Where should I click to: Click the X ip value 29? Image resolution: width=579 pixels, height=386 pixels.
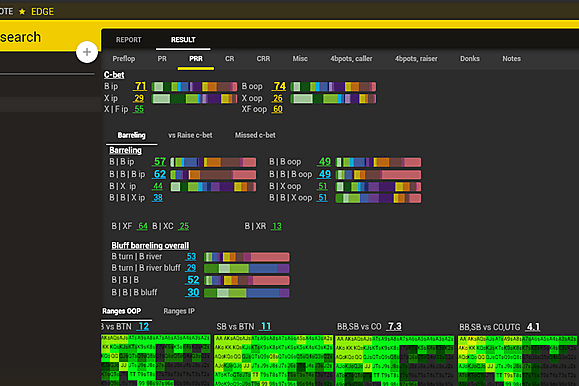click(x=139, y=98)
